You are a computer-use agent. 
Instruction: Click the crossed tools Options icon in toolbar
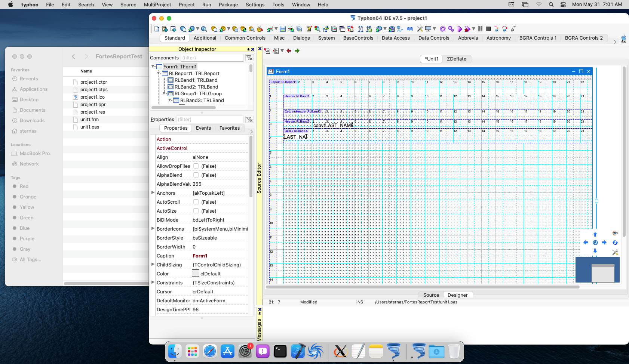(x=420, y=29)
